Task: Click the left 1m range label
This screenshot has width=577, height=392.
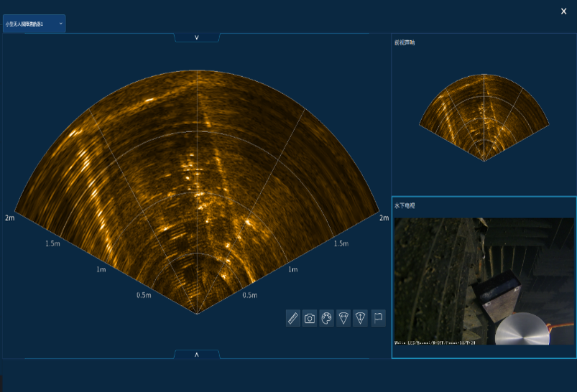Action: [101, 269]
